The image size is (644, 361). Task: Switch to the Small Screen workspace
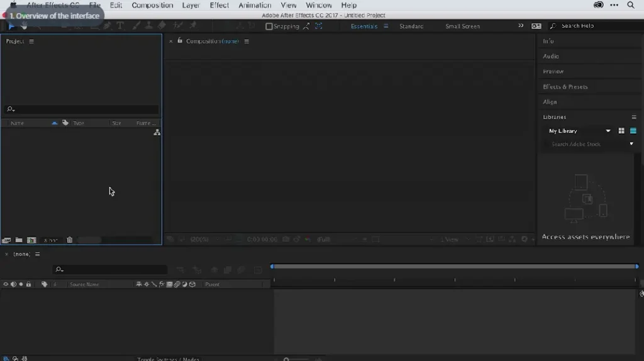click(x=462, y=26)
